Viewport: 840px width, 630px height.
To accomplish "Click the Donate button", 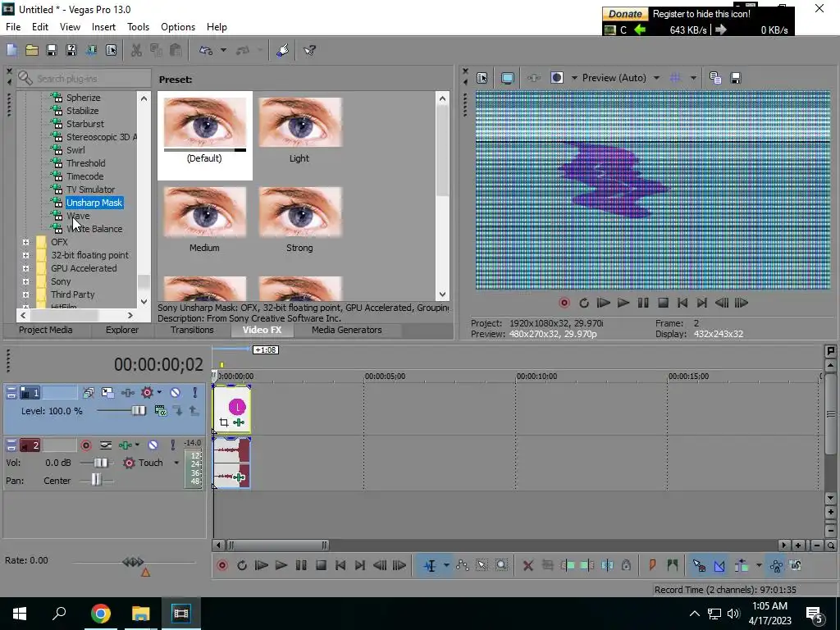I will pos(625,14).
